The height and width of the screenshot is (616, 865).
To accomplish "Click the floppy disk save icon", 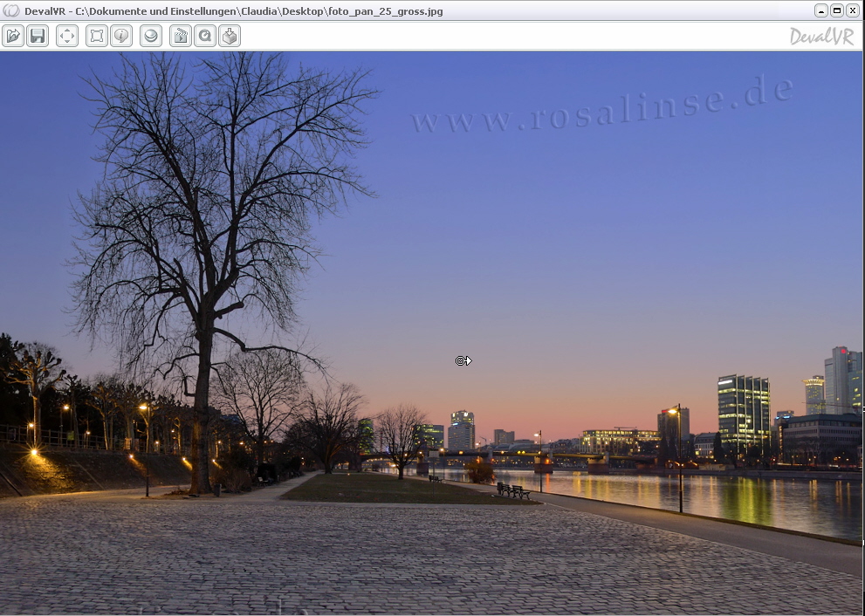I will 38,36.
